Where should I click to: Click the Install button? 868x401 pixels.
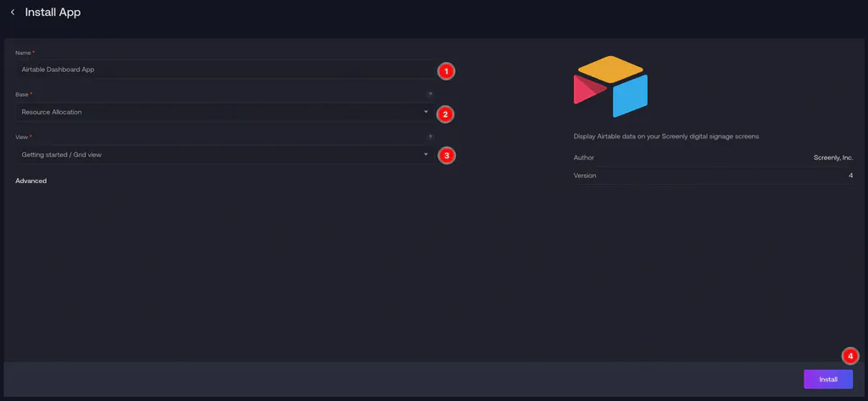(x=828, y=380)
